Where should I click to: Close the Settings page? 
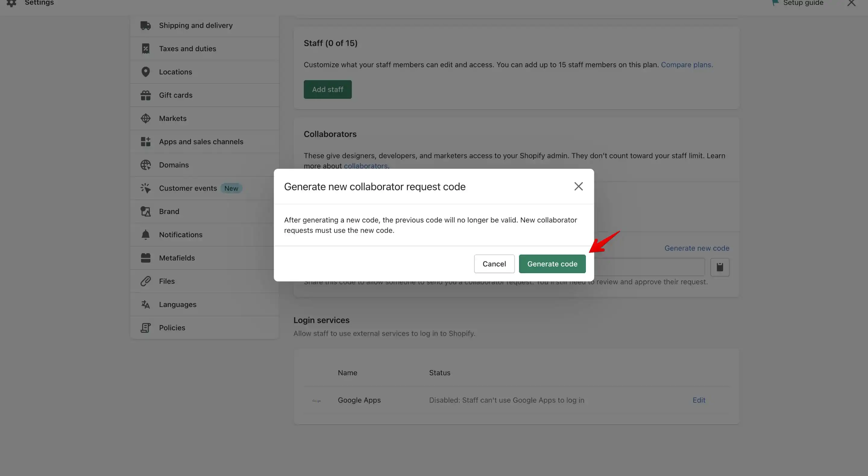851,3
